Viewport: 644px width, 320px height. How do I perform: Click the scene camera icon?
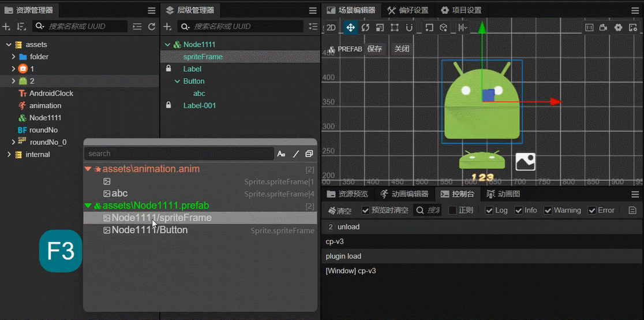tap(604, 28)
